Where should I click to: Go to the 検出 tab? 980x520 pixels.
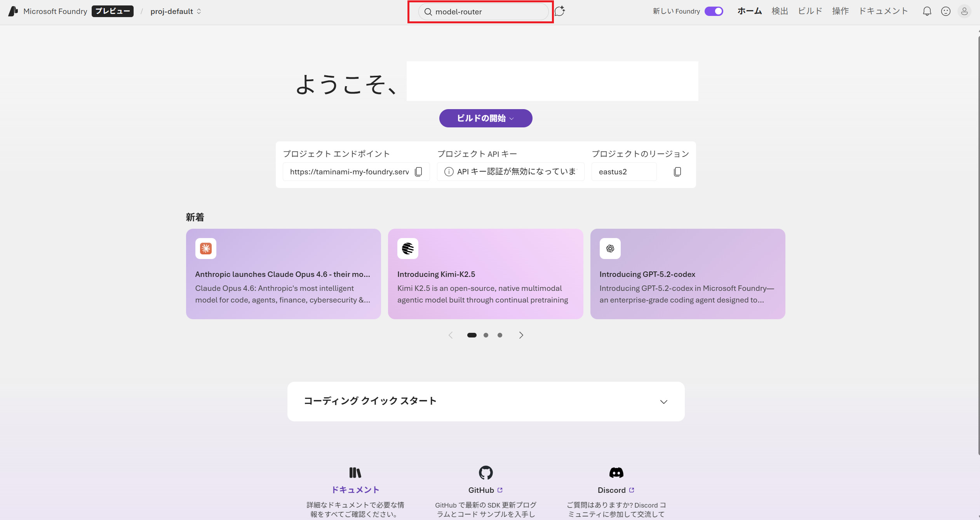780,11
